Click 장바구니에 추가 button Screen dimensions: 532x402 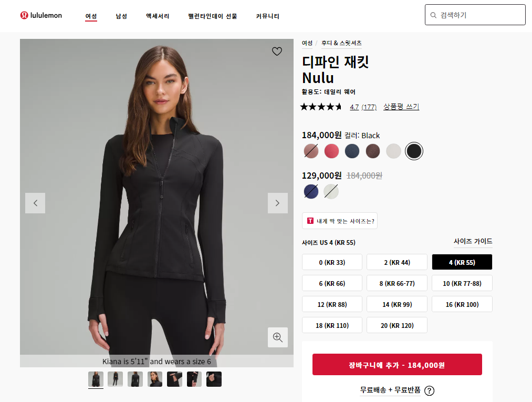[x=397, y=365]
